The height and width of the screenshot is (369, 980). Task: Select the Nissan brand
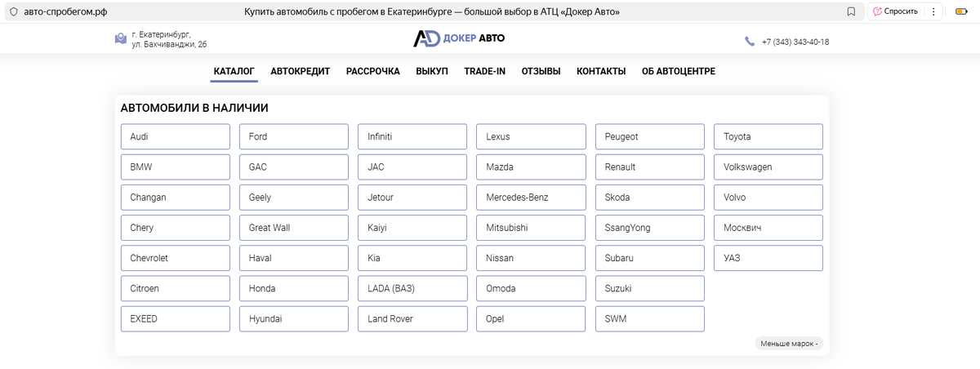532,258
